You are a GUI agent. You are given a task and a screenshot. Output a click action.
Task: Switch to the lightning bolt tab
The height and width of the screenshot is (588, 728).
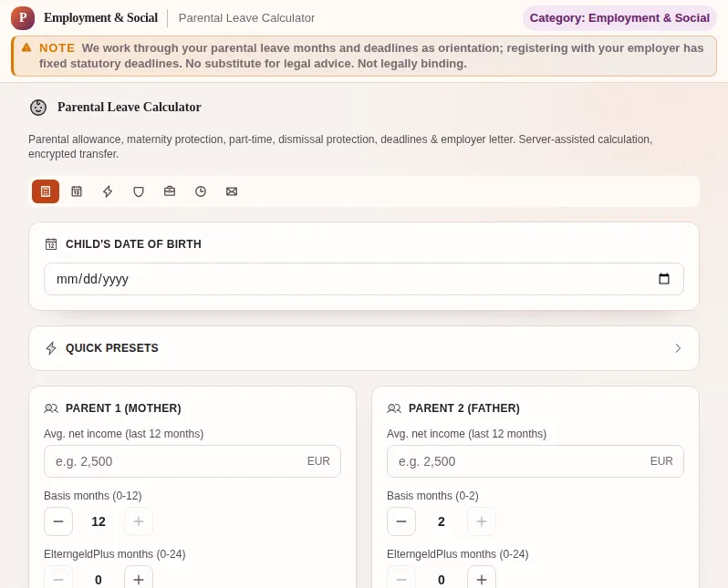point(108,191)
